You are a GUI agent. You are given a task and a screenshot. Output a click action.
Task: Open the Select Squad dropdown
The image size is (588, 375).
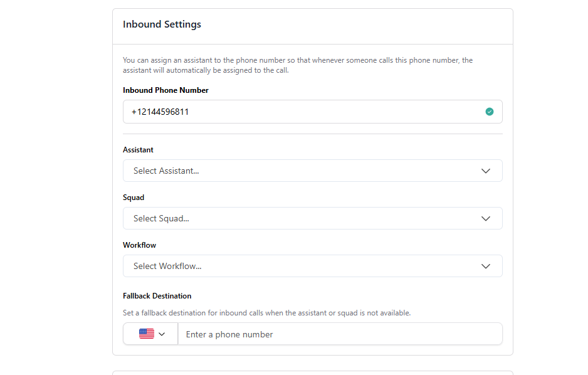pos(312,218)
